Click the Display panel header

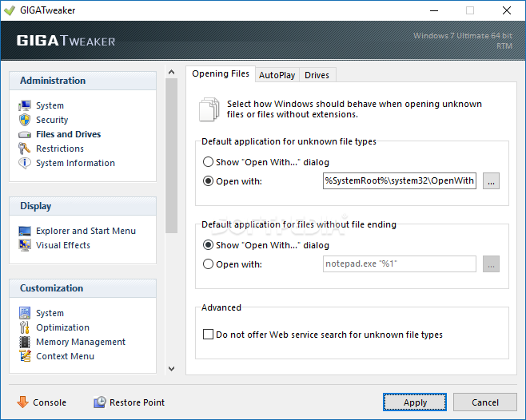pyautogui.click(x=83, y=206)
